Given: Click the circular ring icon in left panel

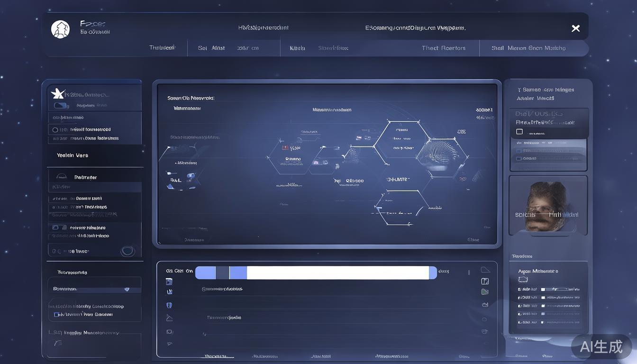Looking at the screenshot, I should pyautogui.click(x=127, y=251).
